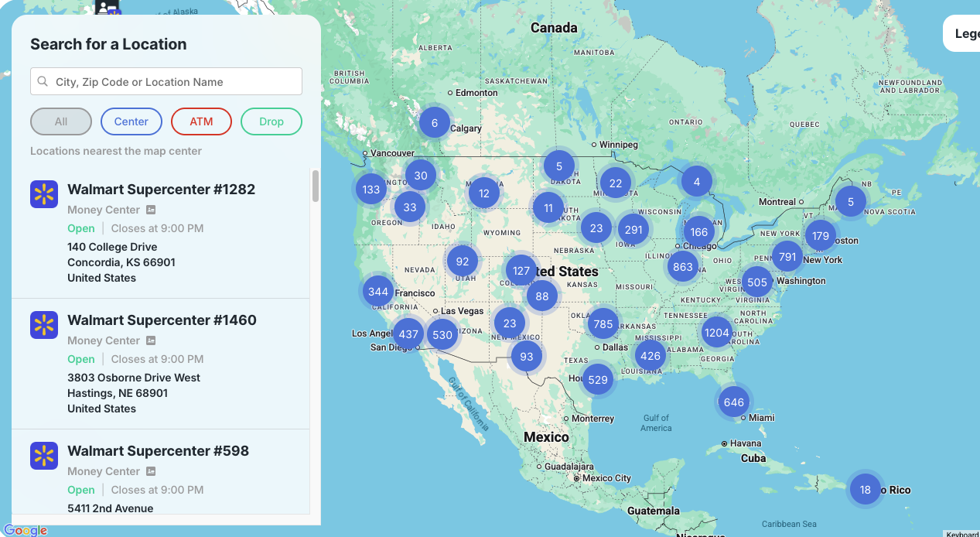
Task: Open Walmart Supercenter #598 listing
Action: [158, 450]
